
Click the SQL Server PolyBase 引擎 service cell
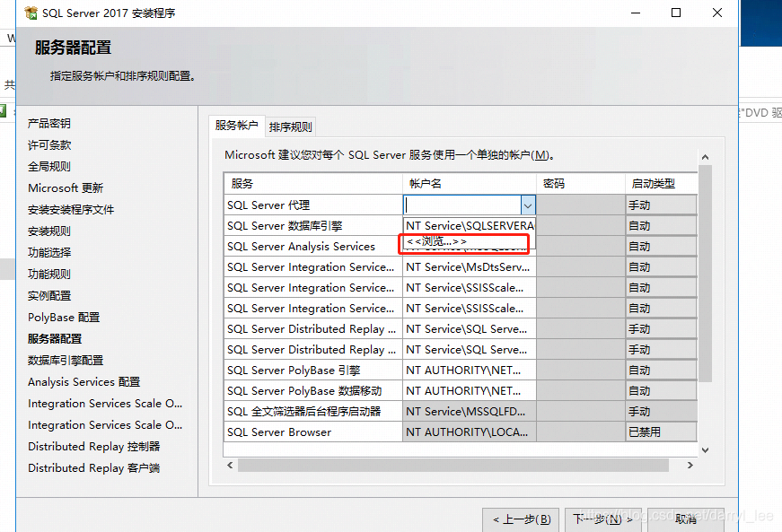click(313, 371)
